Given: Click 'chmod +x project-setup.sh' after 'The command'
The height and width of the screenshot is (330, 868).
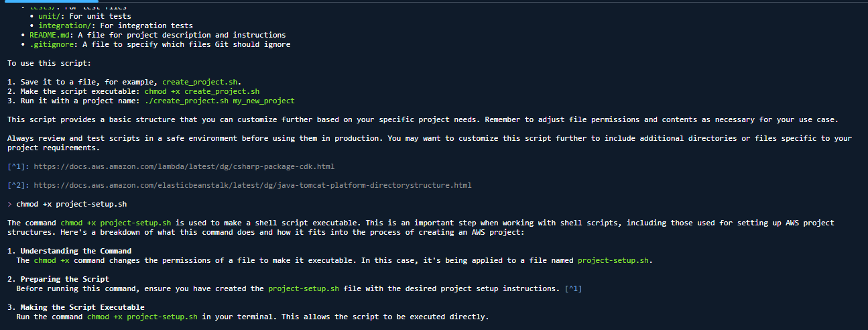Looking at the screenshot, I should (116, 222).
